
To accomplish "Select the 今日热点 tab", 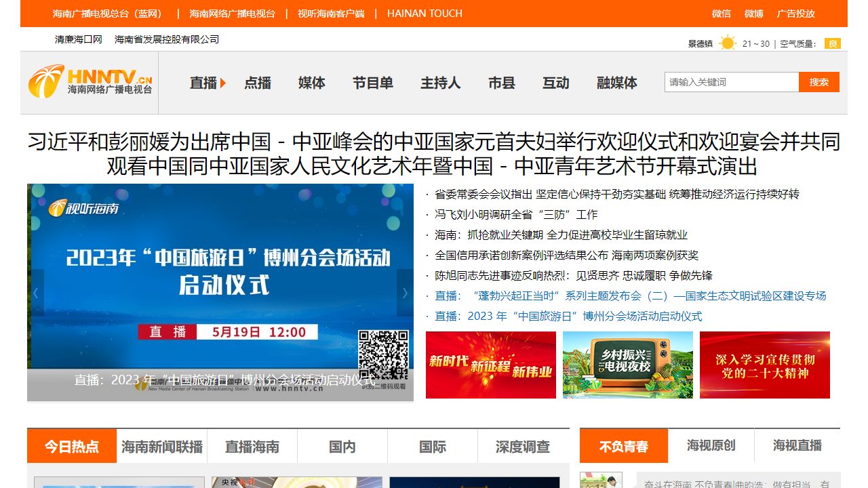I will coord(72,446).
